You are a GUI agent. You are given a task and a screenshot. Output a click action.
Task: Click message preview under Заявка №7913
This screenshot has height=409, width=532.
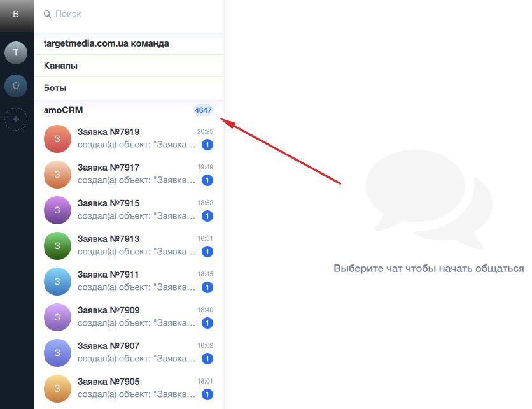[136, 252]
